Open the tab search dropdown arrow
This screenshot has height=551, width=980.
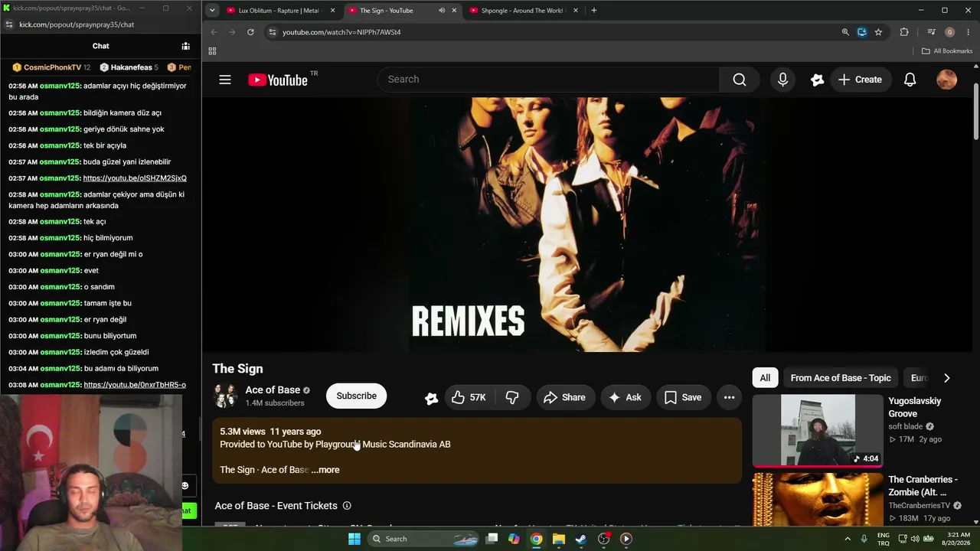coord(212,11)
